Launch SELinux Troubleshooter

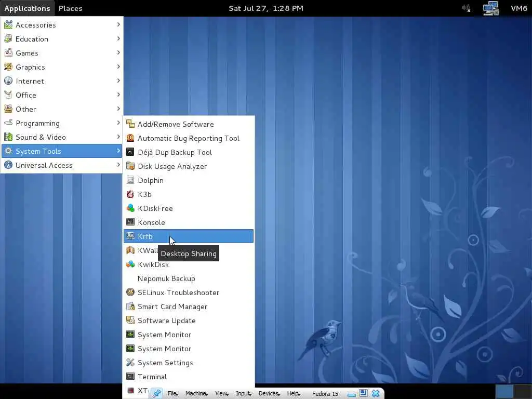189,292
